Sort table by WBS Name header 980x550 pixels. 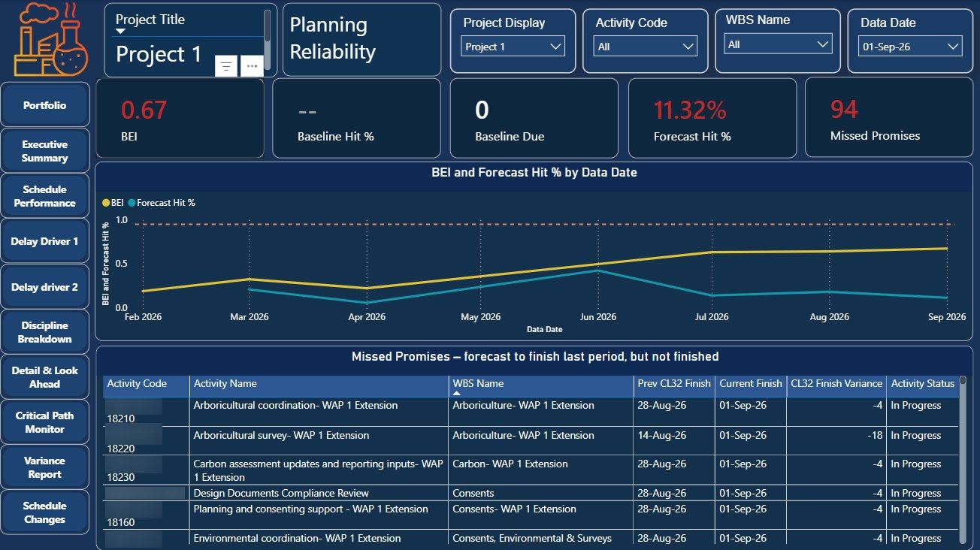541,384
